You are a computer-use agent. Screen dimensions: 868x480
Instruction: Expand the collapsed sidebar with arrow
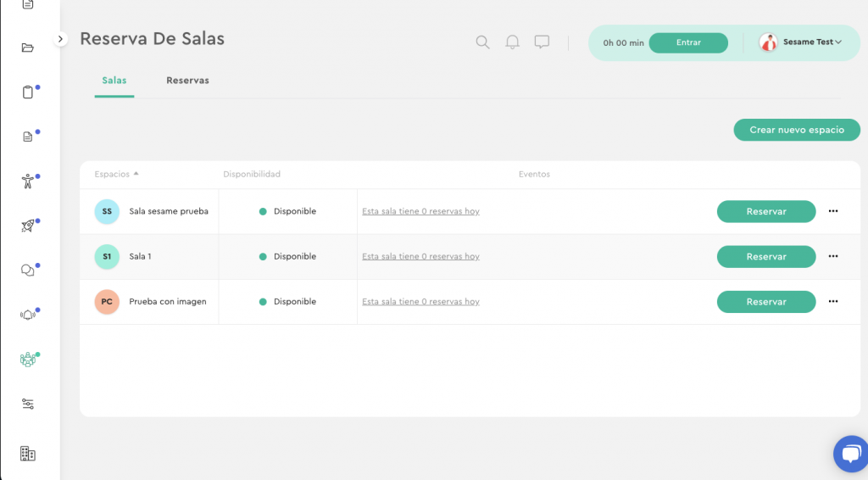61,39
